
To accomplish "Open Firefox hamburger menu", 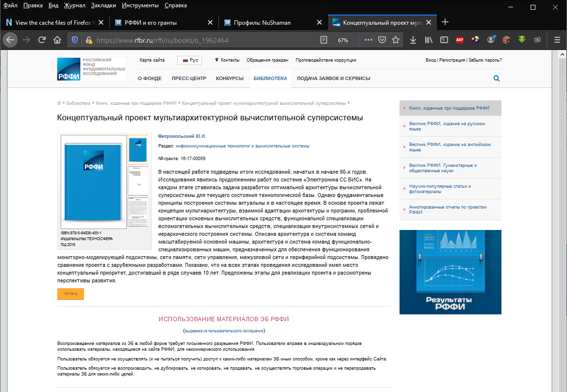I will (x=557, y=40).
